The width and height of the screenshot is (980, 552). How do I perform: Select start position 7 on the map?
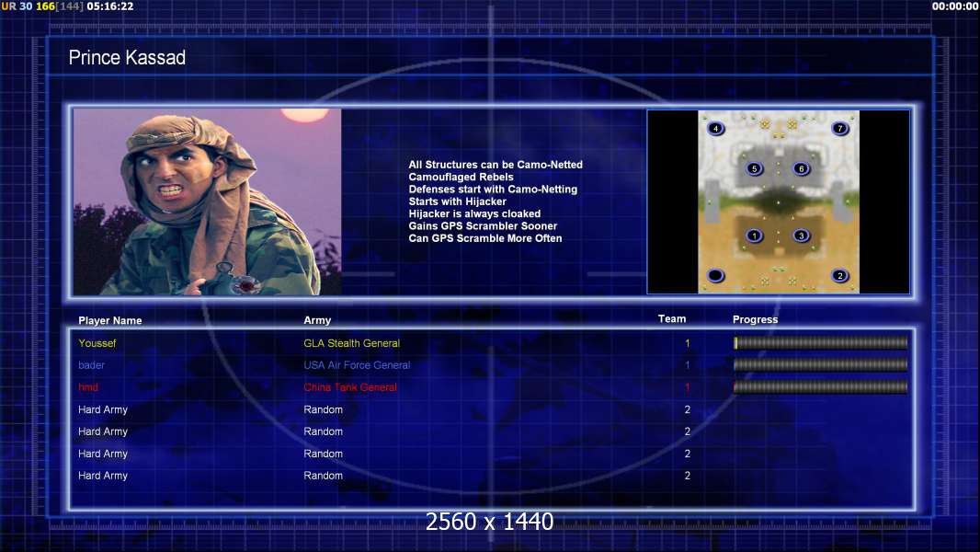pyautogui.click(x=840, y=128)
